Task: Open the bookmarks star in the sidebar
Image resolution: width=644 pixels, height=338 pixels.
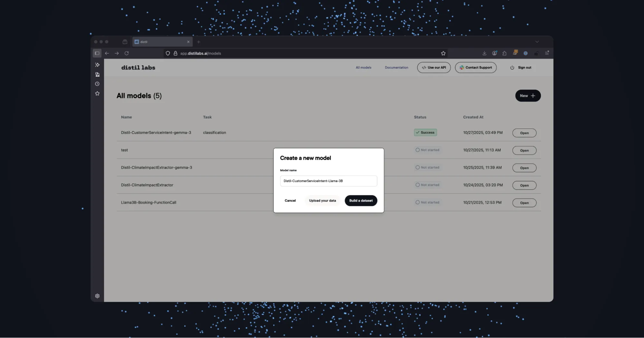Action: click(97, 94)
